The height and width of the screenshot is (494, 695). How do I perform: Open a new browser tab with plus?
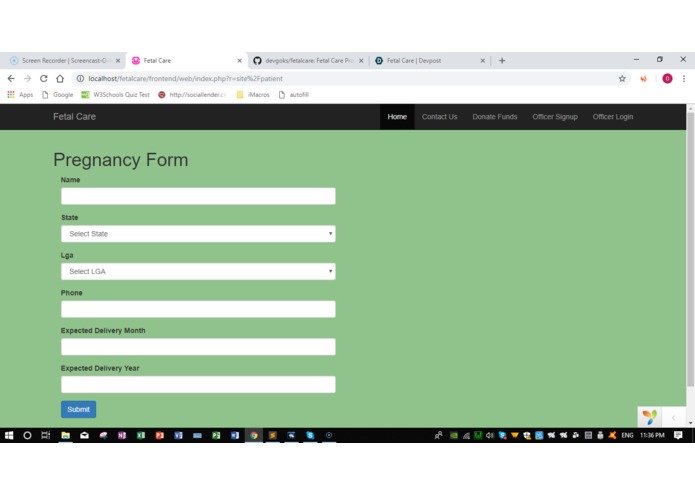pyautogui.click(x=502, y=61)
